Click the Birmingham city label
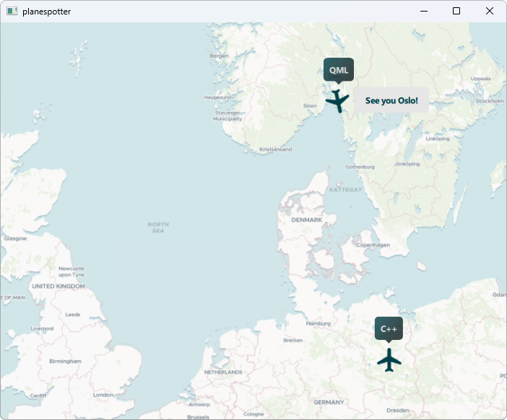The height and width of the screenshot is (420, 507). (x=65, y=361)
